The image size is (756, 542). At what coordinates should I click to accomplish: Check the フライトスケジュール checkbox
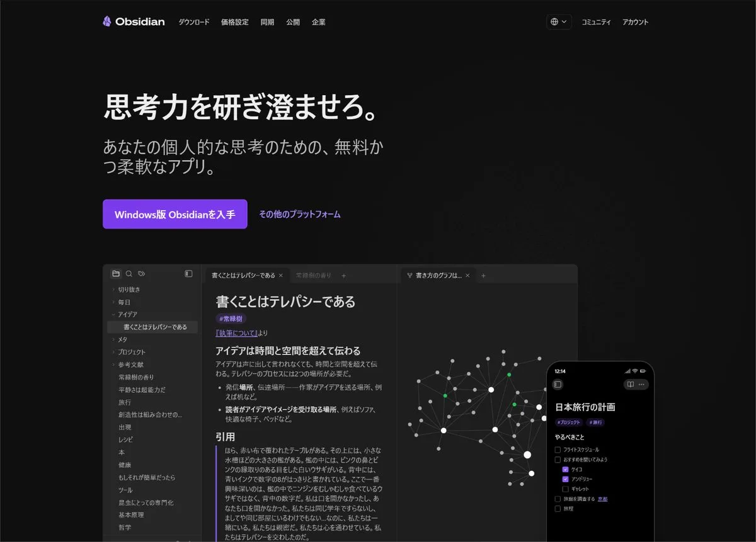click(x=558, y=449)
